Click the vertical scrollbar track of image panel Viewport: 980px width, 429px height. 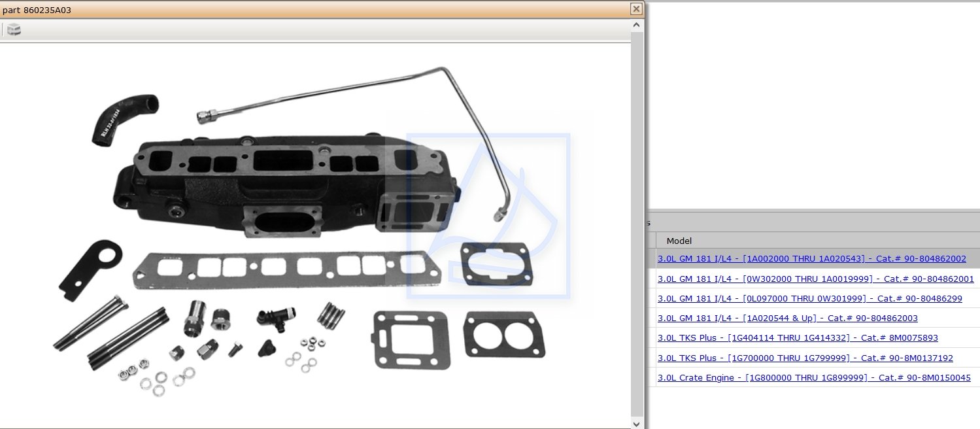(x=637, y=224)
